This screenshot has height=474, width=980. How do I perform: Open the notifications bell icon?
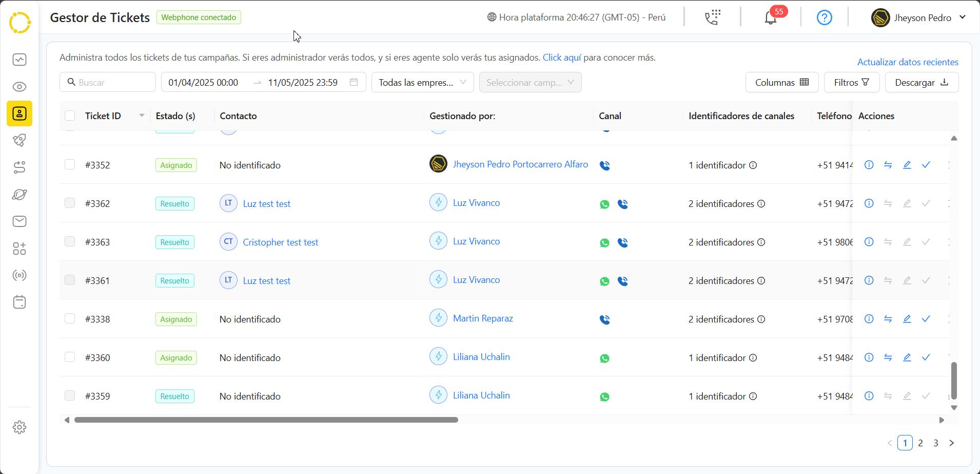point(770,18)
